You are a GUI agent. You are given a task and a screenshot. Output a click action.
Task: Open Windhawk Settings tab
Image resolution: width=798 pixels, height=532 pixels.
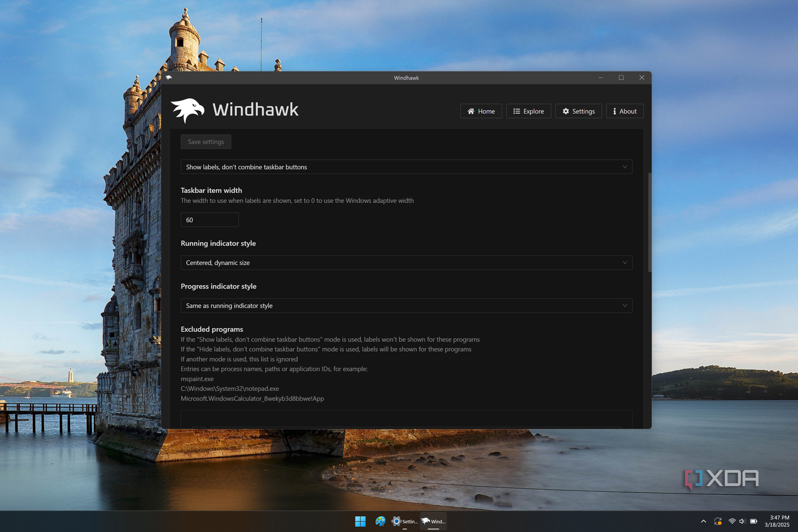pyautogui.click(x=579, y=111)
